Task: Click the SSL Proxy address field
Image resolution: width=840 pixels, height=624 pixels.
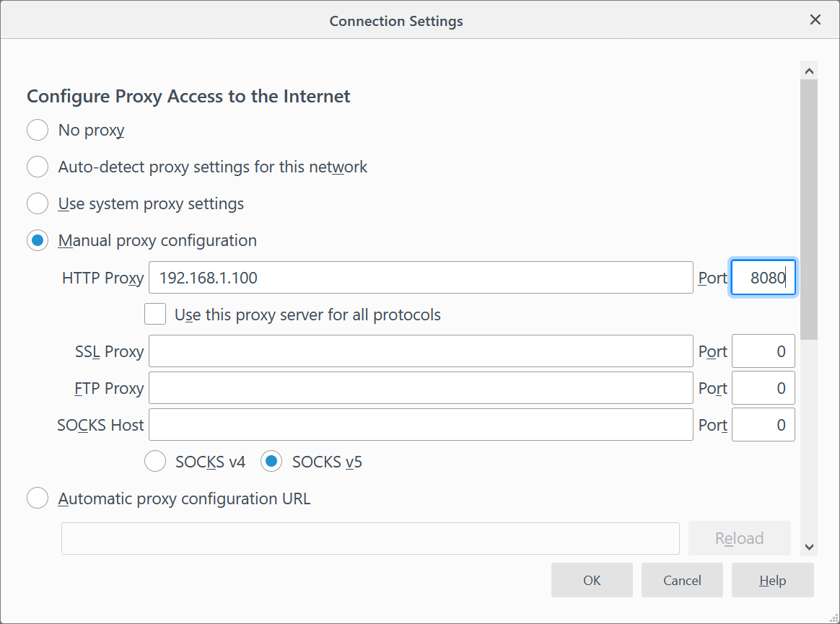Action: 420,352
